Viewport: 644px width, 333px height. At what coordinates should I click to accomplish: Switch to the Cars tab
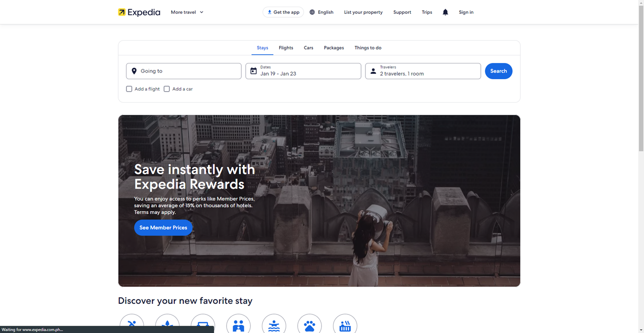(309, 48)
